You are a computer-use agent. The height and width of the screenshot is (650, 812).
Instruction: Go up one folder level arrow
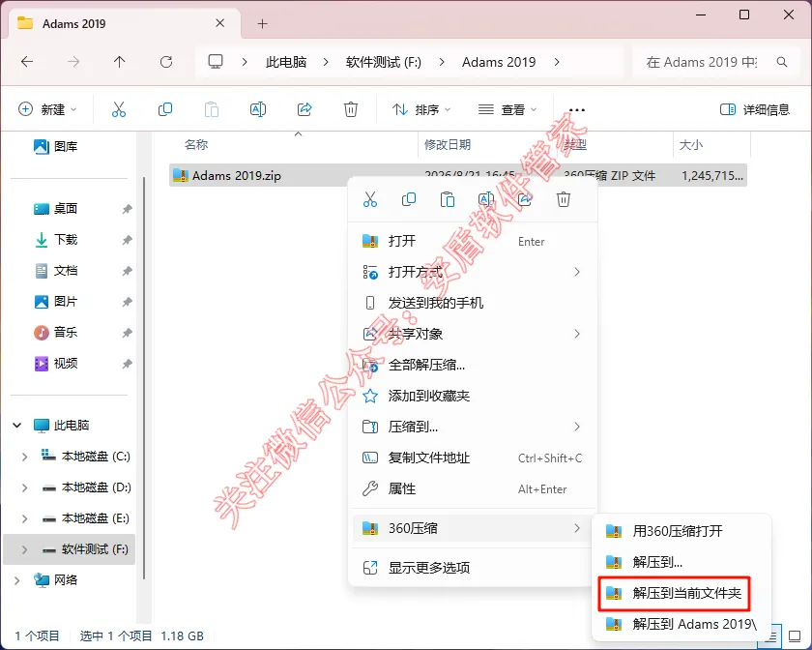click(x=119, y=62)
